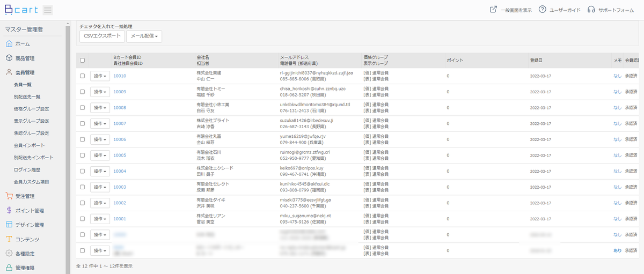644x274 pixels.
Task: Click the person icon next to 会員管理
Action: 9,72
